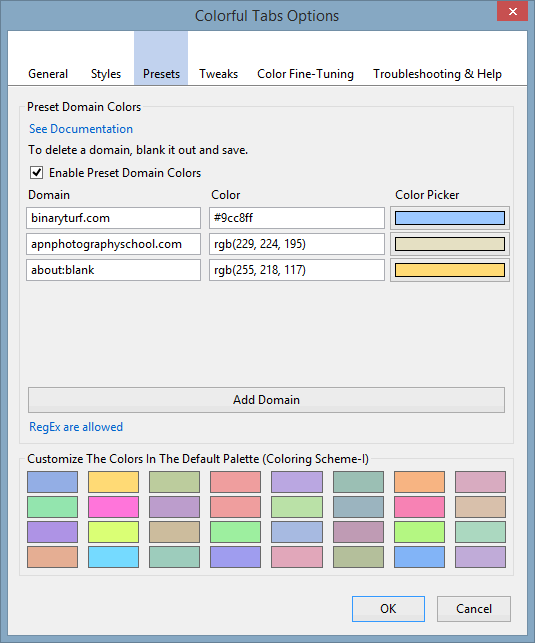
Task: Open the See Documentation link
Action: (x=81, y=129)
